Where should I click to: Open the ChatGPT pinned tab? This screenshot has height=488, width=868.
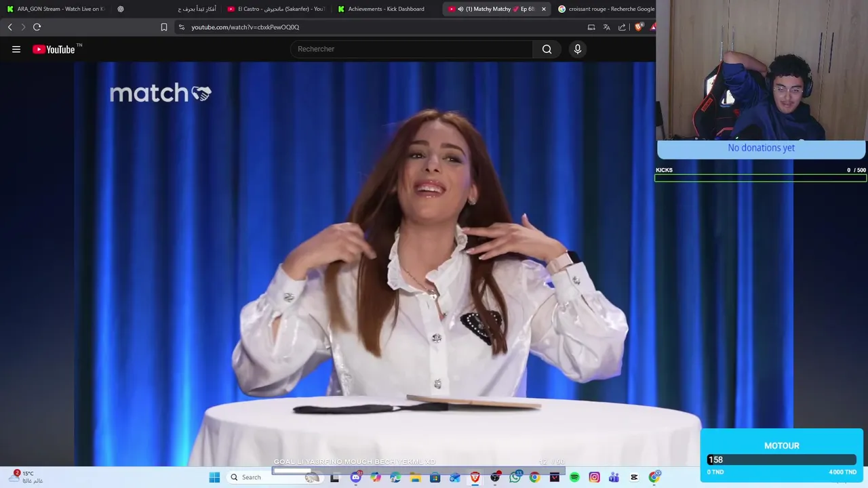pyautogui.click(x=121, y=9)
